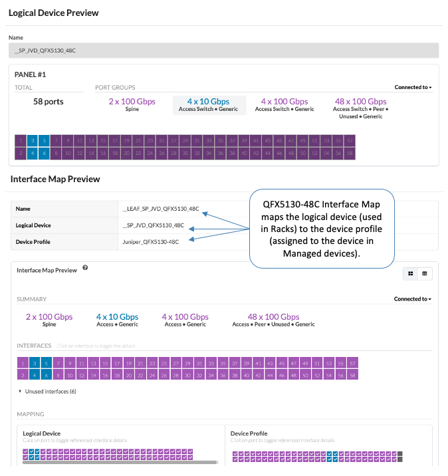
Task: Click the Logical Device horizontal scrollbar
Action: pos(120,462)
